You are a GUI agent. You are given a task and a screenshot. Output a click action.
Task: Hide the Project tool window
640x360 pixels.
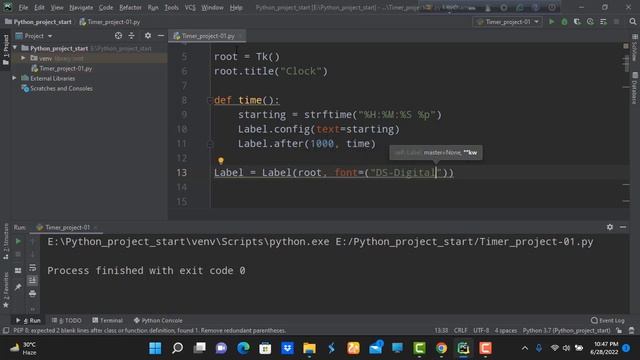(161, 36)
